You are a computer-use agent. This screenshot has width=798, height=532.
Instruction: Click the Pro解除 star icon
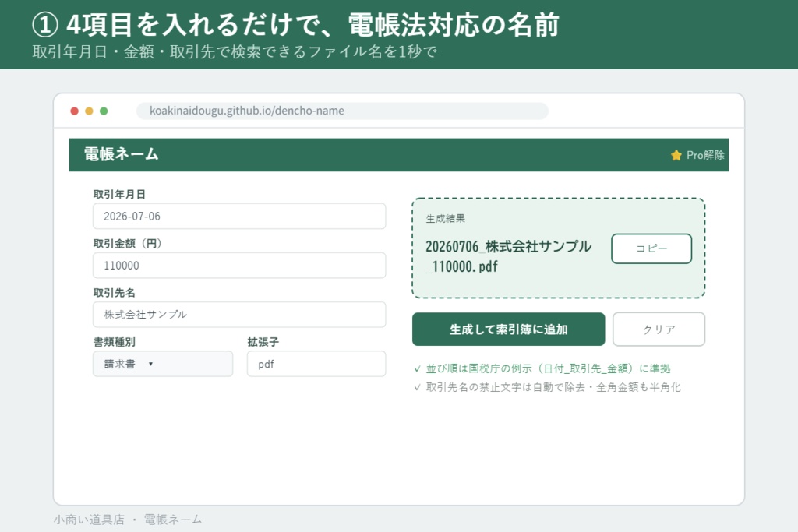point(676,155)
